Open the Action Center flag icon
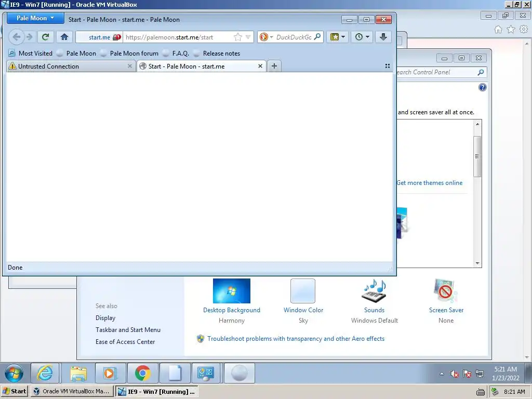532x399 pixels. 467,374
